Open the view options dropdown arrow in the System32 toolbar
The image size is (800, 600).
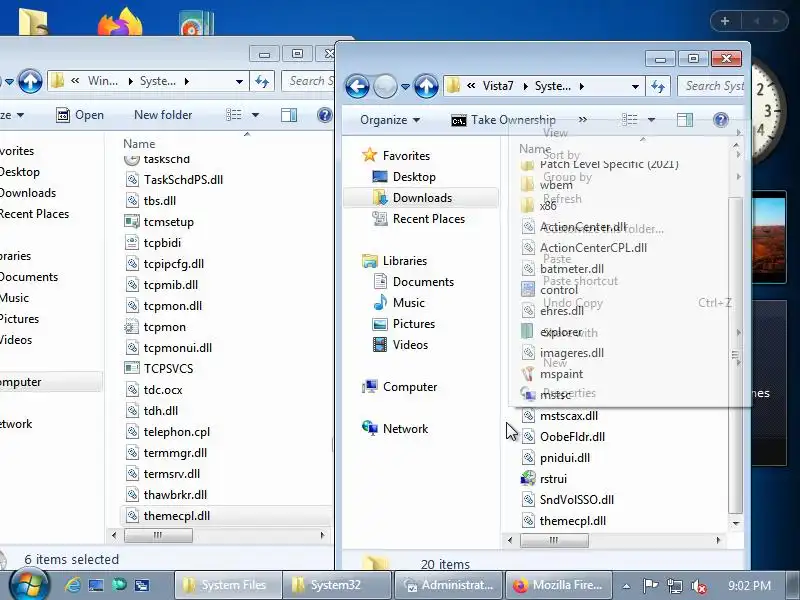click(255, 115)
